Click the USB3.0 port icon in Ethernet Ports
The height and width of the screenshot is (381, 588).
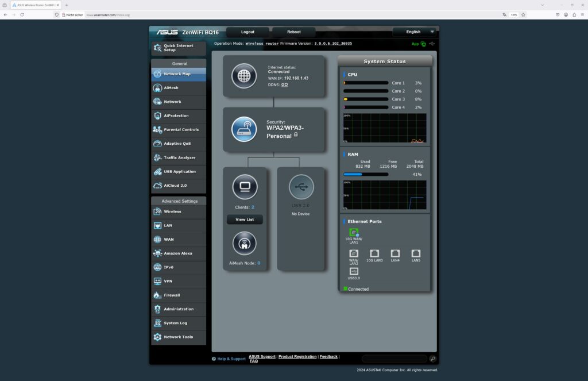354,271
